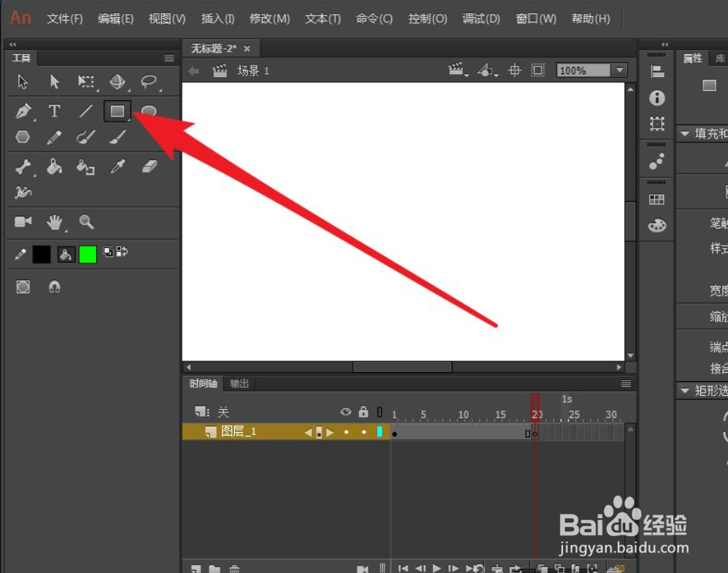The height and width of the screenshot is (573, 728).
Task: Click the delete layer trash icon
Action: pos(234,569)
